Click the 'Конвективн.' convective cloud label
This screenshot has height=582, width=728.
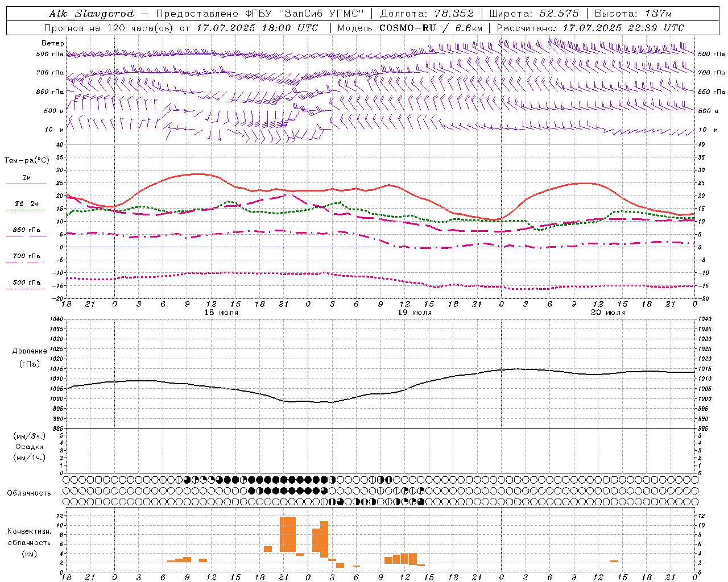point(29,531)
